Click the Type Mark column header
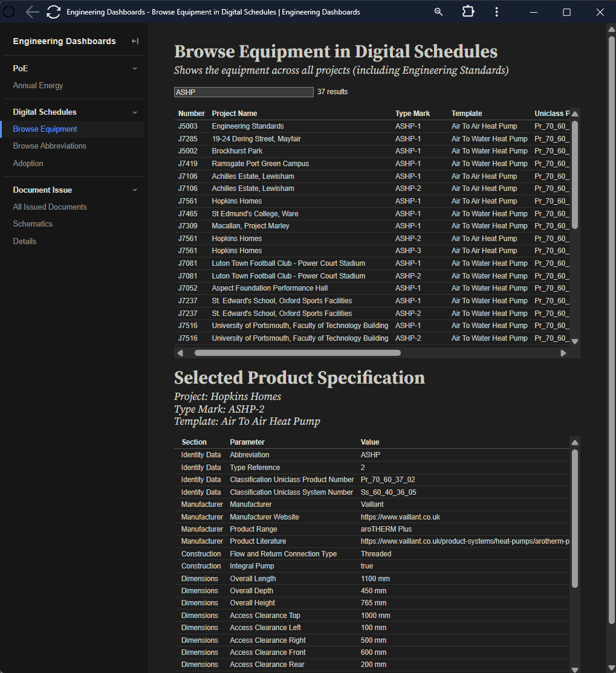The image size is (616, 673). tap(412, 114)
